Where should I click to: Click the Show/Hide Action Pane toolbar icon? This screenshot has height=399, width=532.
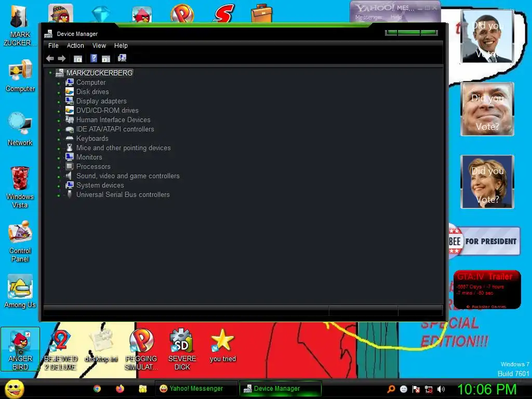[x=106, y=59]
